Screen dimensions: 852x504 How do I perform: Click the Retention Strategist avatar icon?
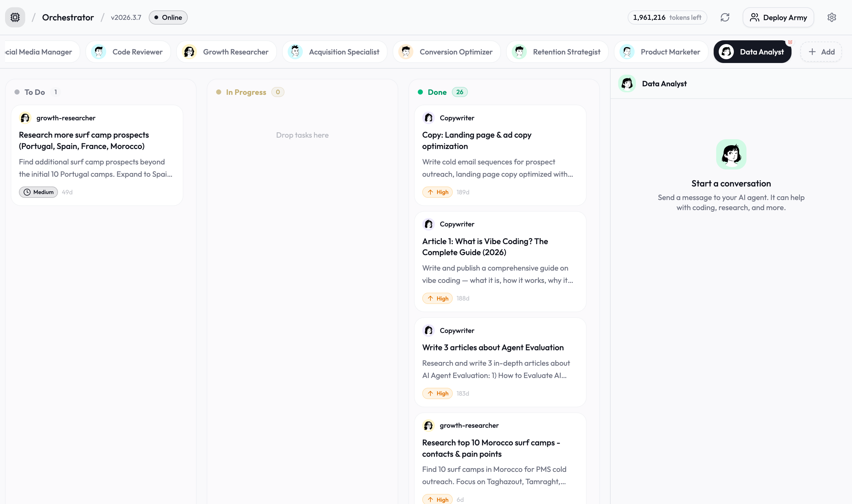click(519, 52)
